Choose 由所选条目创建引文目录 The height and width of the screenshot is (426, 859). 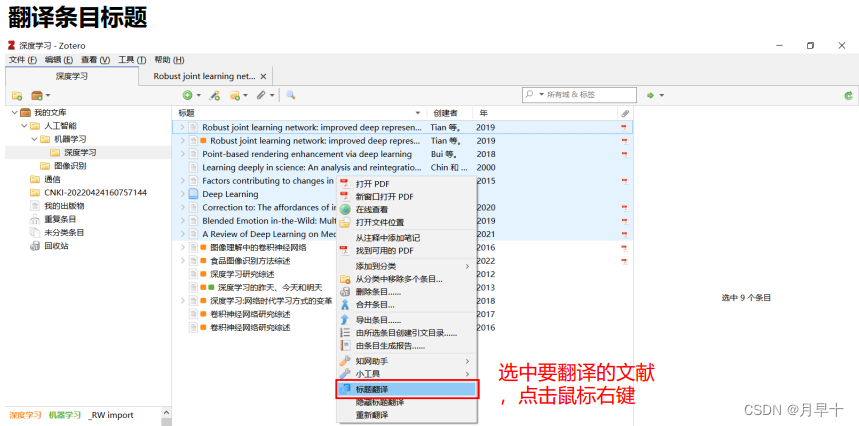[406, 333]
